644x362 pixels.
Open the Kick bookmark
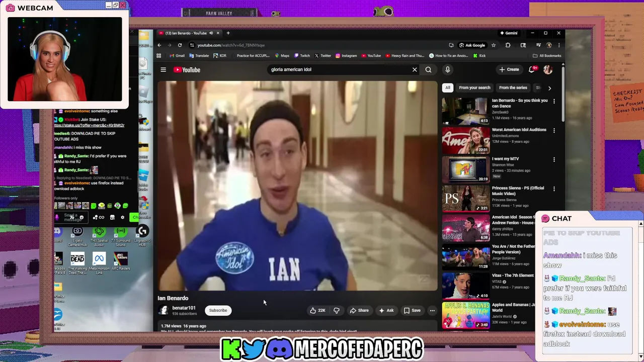(x=479, y=56)
